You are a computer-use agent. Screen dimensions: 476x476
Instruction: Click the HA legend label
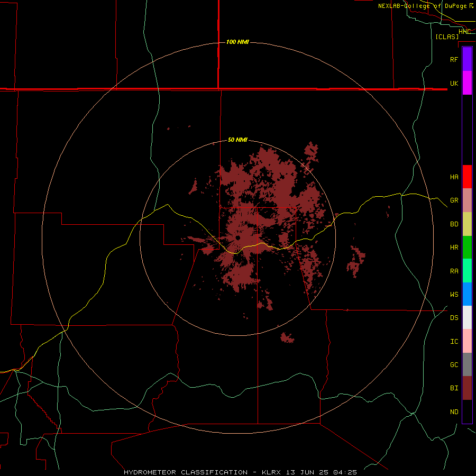[x=454, y=177]
